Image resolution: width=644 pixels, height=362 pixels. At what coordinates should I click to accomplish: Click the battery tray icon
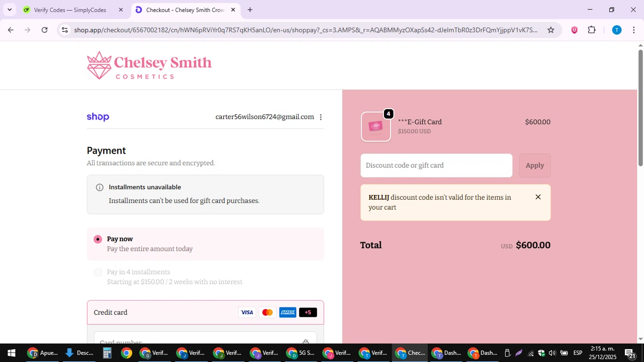[x=564, y=353]
